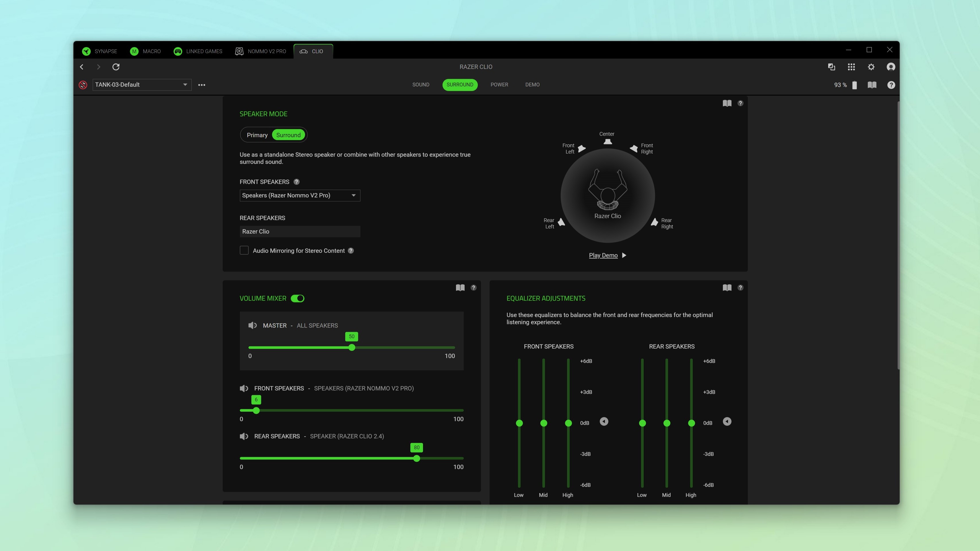The image size is (980, 551).
Task: Switch speaker mode to Primary
Action: coord(257,135)
